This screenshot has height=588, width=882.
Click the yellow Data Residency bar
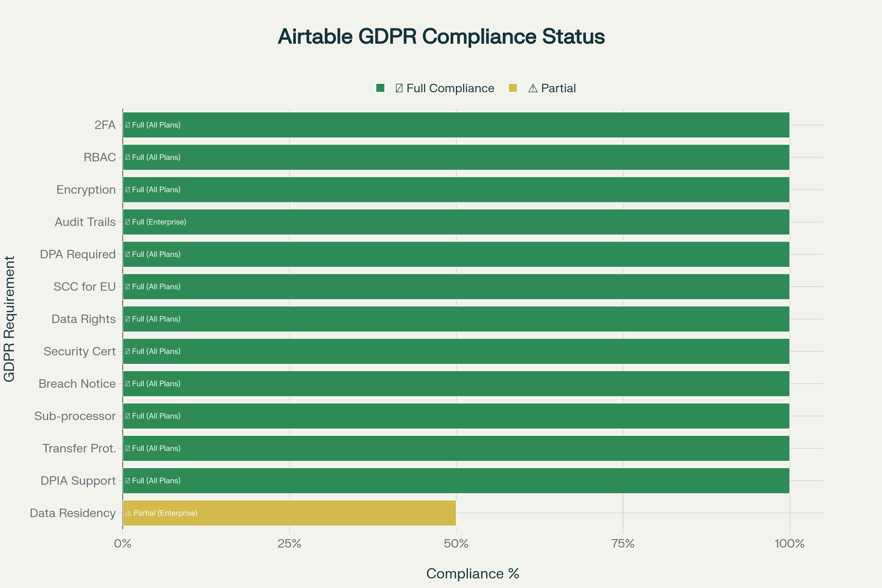pos(289,513)
